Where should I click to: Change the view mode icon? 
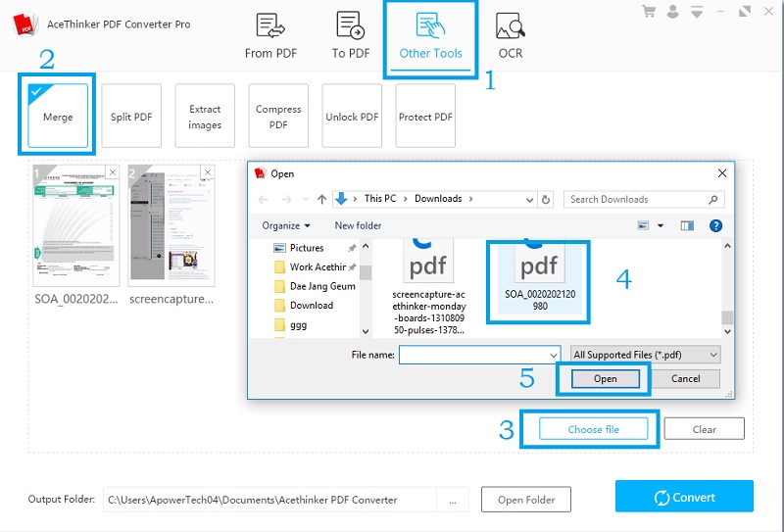click(x=644, y=225)
